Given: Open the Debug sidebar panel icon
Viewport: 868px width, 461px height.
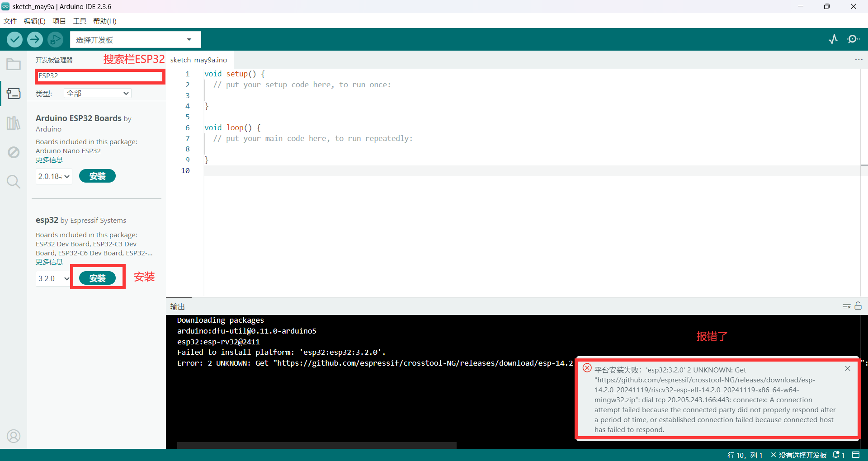Looking at the screenshot, I should (14, 152).
